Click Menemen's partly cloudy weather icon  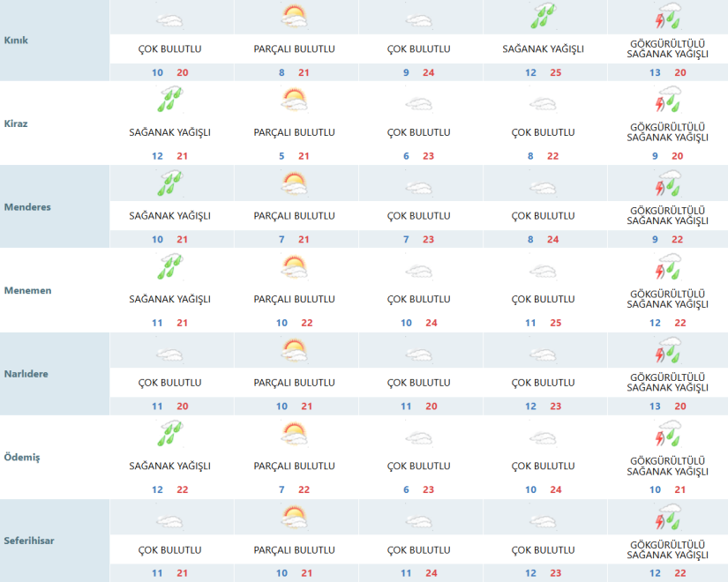(294, 268)
